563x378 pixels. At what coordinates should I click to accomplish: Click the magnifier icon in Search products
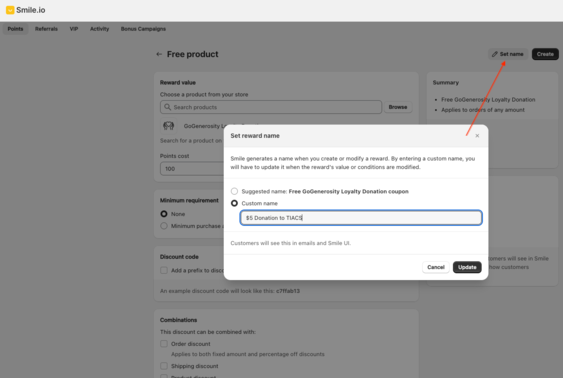click(x=167, y=107)
